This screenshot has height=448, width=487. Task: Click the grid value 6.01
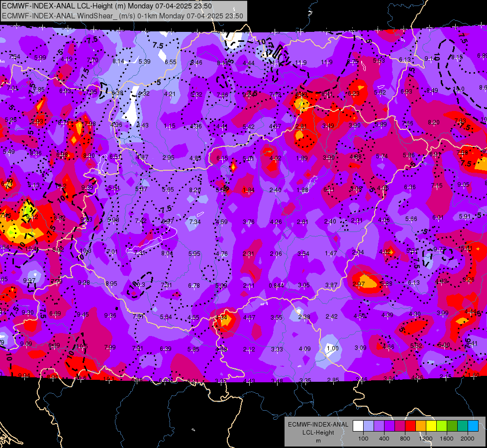pos(438,218)
